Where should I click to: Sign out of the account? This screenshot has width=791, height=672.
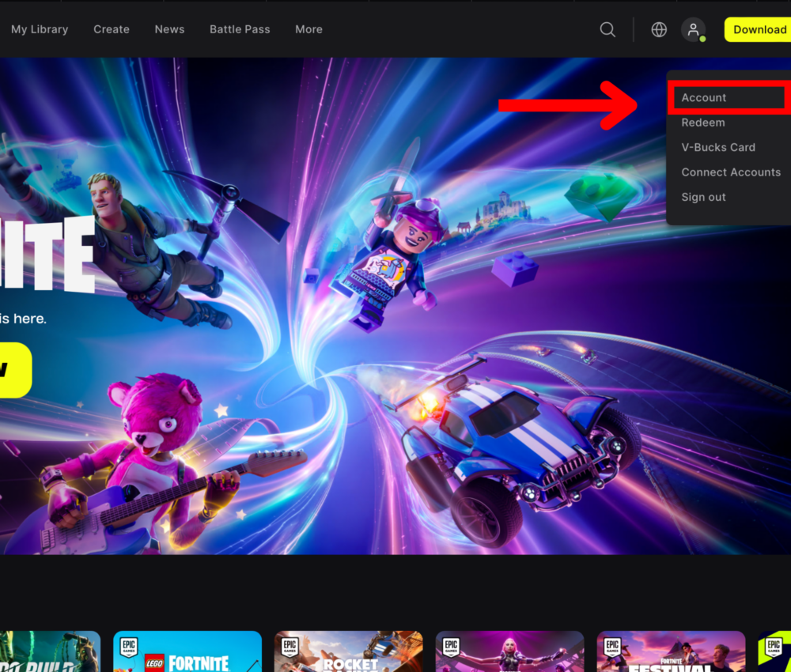click(x=703, y=197)
